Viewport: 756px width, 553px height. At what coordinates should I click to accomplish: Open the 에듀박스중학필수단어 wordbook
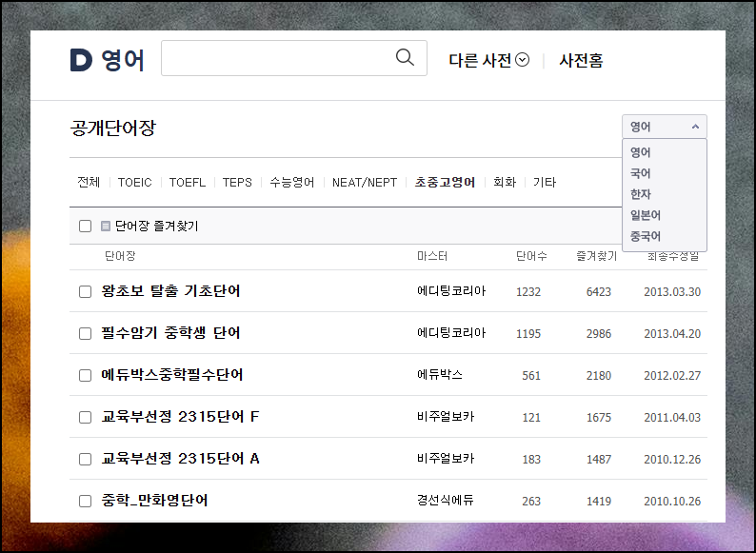[x=172, y=375]
